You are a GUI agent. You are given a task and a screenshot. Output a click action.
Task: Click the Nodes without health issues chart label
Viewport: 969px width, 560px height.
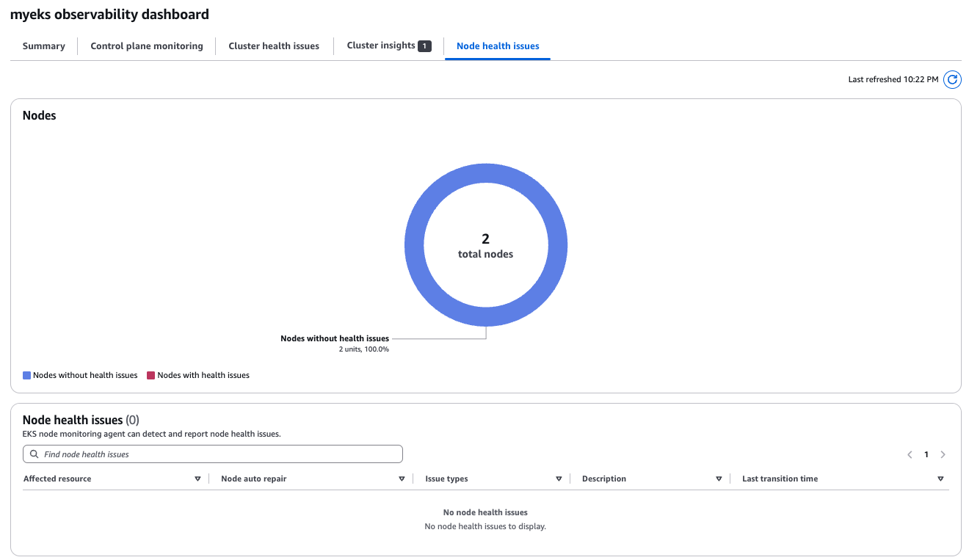coord(335,338)
